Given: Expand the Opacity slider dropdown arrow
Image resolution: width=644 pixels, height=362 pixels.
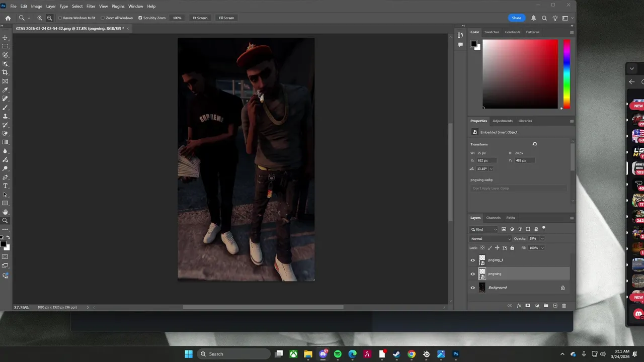Looking at the screenshot, I should [542, 239].
